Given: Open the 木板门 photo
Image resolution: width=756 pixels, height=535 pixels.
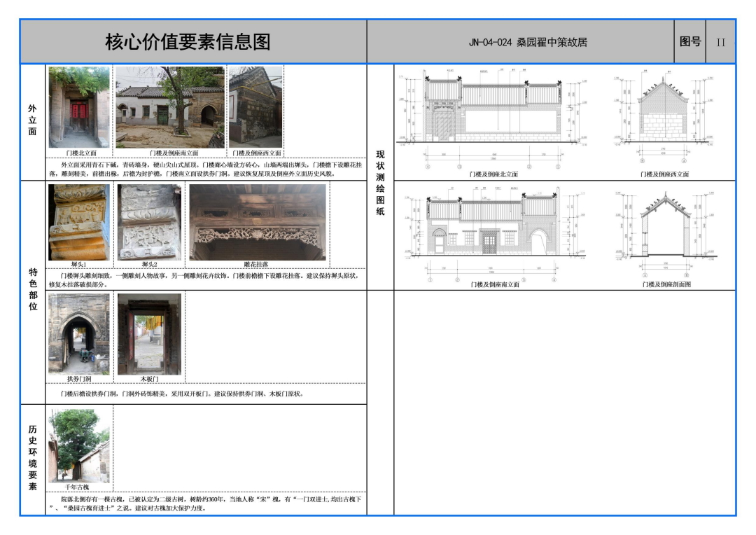Looking at the screenshot, I should pos(150,334).
